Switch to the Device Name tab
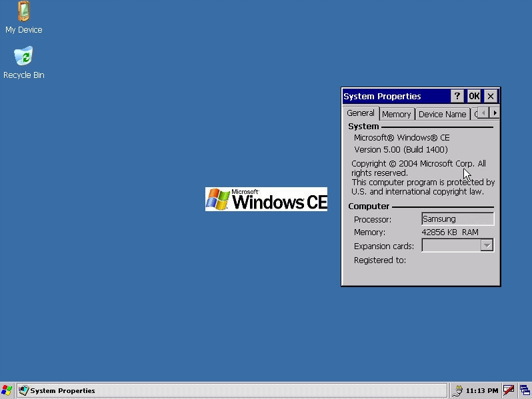 click(x=443, y=115)
